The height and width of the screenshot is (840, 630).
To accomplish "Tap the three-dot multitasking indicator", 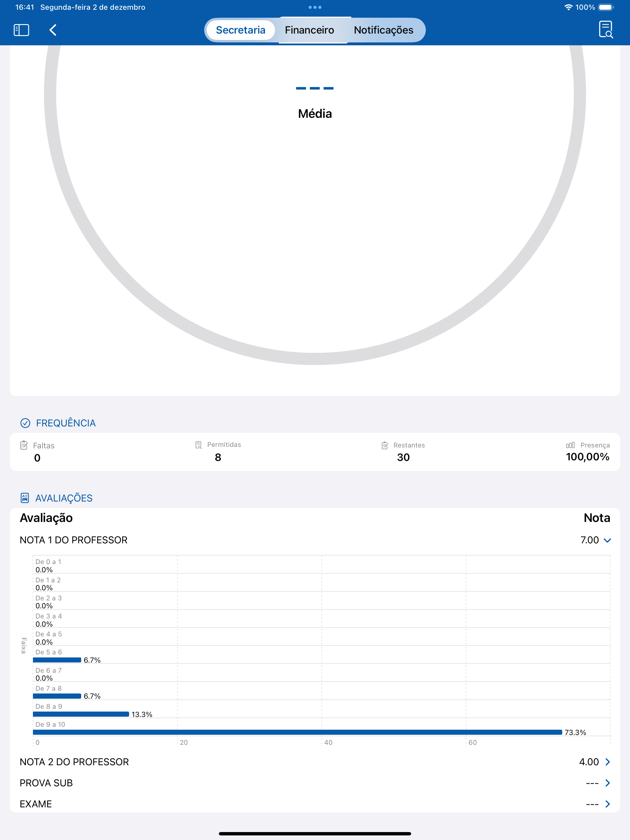I will (315, 7).
